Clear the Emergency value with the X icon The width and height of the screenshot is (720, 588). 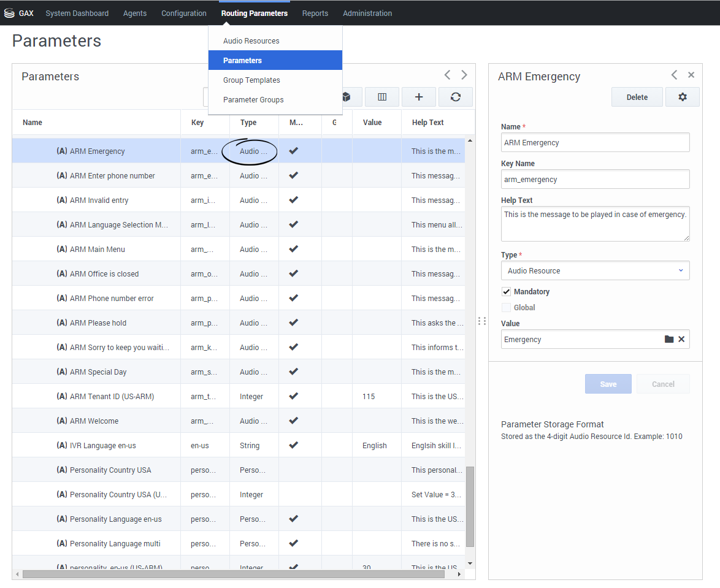point(681,339)
